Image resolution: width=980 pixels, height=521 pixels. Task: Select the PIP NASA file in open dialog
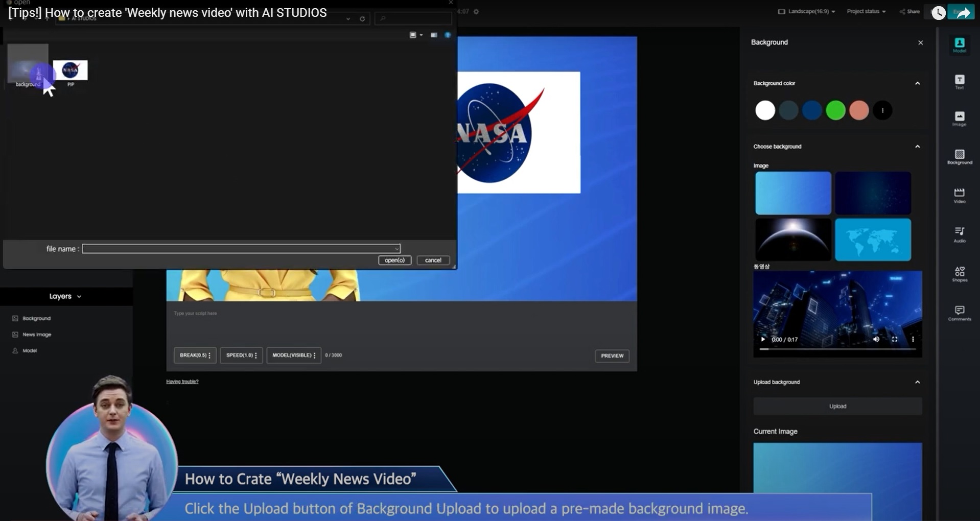click(70, 73)
